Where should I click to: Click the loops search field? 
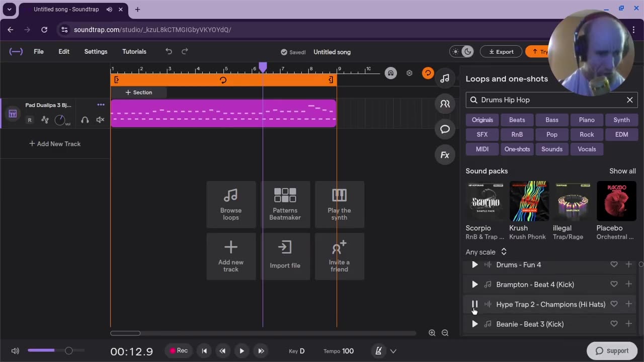tap(551, 100)
